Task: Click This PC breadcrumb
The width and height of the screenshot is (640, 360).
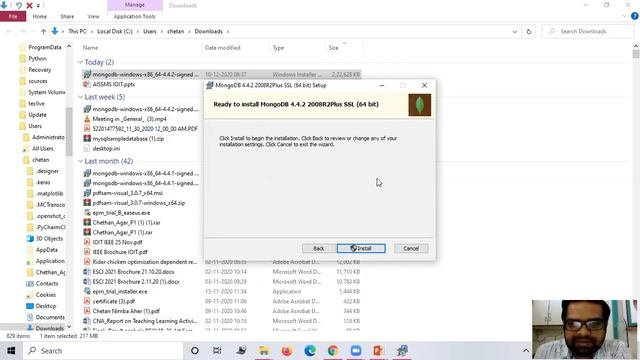Action: [77, 31]
